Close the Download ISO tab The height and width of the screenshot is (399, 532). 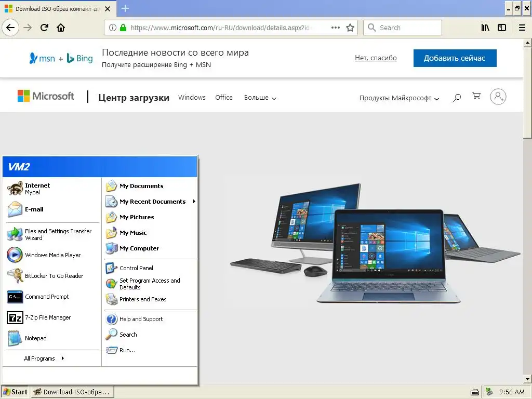pyautogui.click(x=108, y=9)
